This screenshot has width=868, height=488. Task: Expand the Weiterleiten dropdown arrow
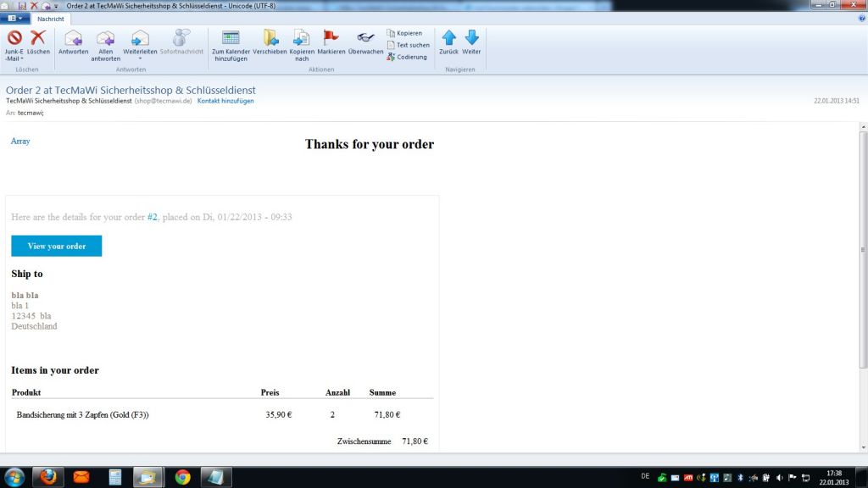click(x=140, y=58)
